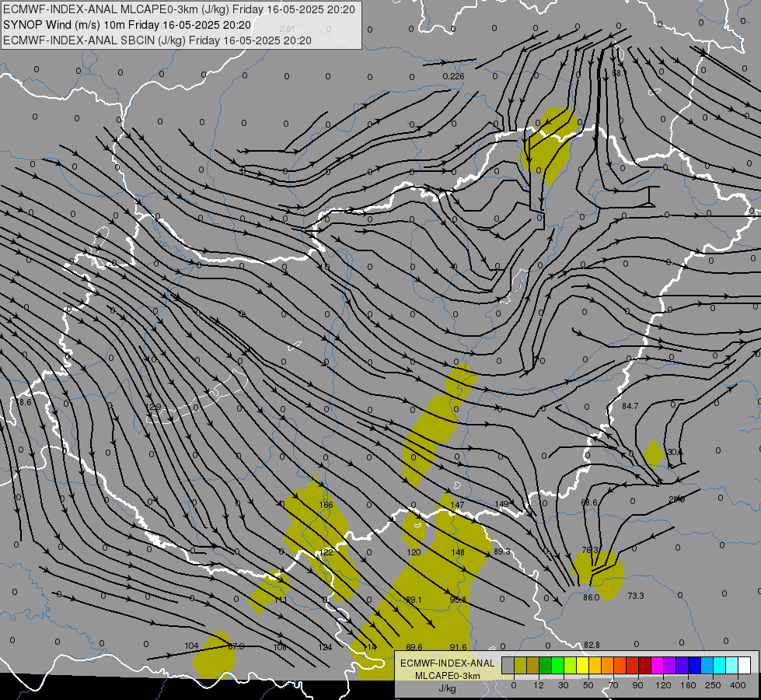761x700 pixels.
Task: Click the 250 tick label on legend
Action: (x=713, y=685)
